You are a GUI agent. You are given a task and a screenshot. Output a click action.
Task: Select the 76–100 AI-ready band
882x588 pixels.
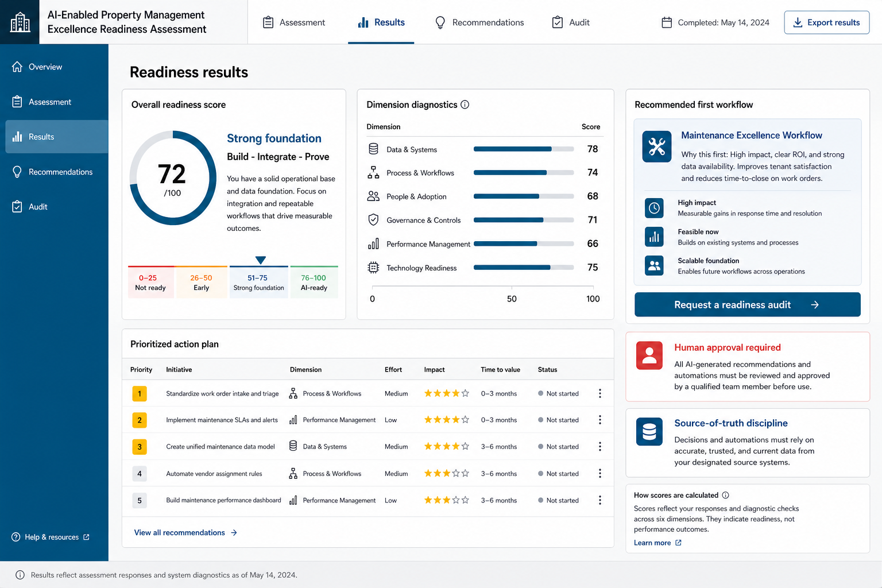coord(314,282)
